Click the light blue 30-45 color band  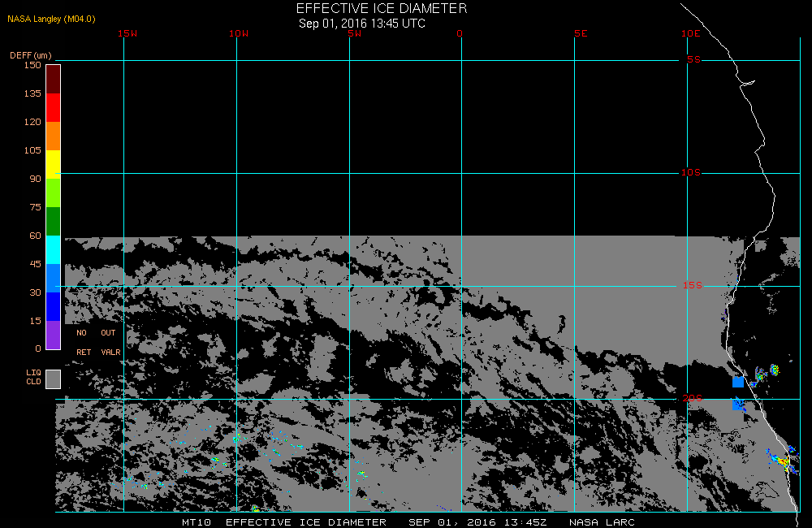click(x=54, y=279)
